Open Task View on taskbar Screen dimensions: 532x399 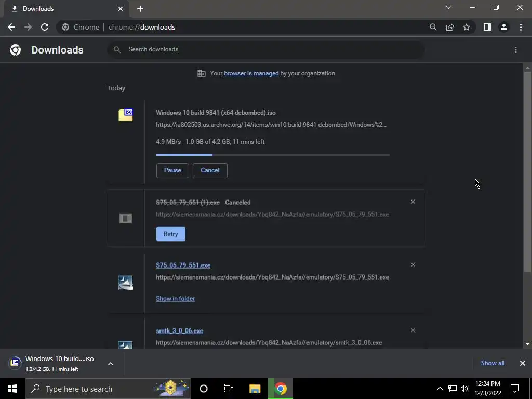(x=229, y=389)
